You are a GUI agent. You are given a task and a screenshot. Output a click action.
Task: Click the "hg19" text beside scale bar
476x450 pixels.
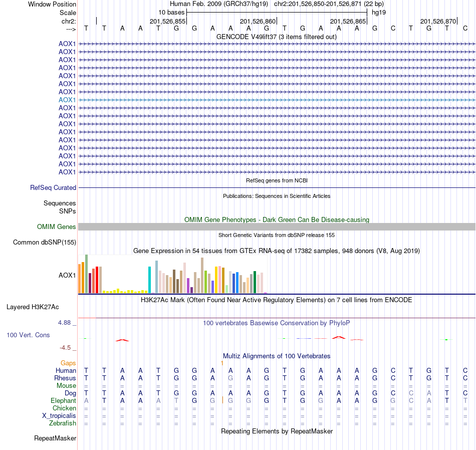point(379,13)
